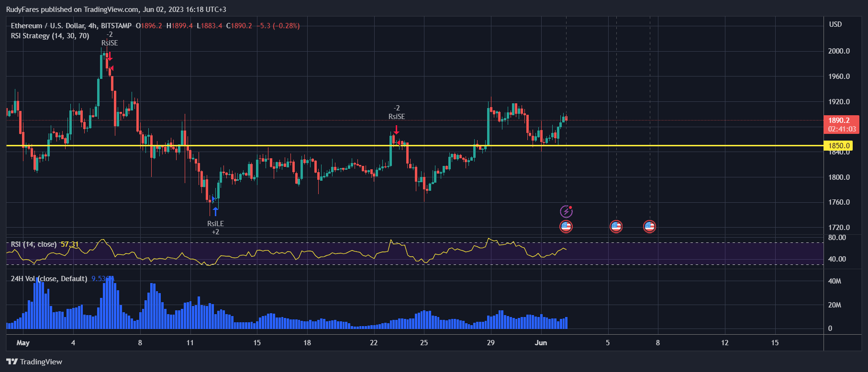
Task: Select the 24H Vol indicator label
Action: click(49, 279)
